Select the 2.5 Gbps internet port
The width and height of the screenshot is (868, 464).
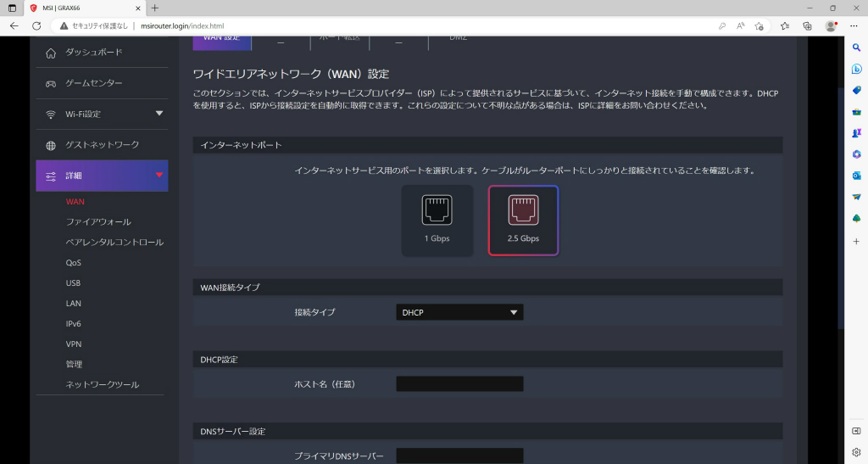tap(523, 221)
